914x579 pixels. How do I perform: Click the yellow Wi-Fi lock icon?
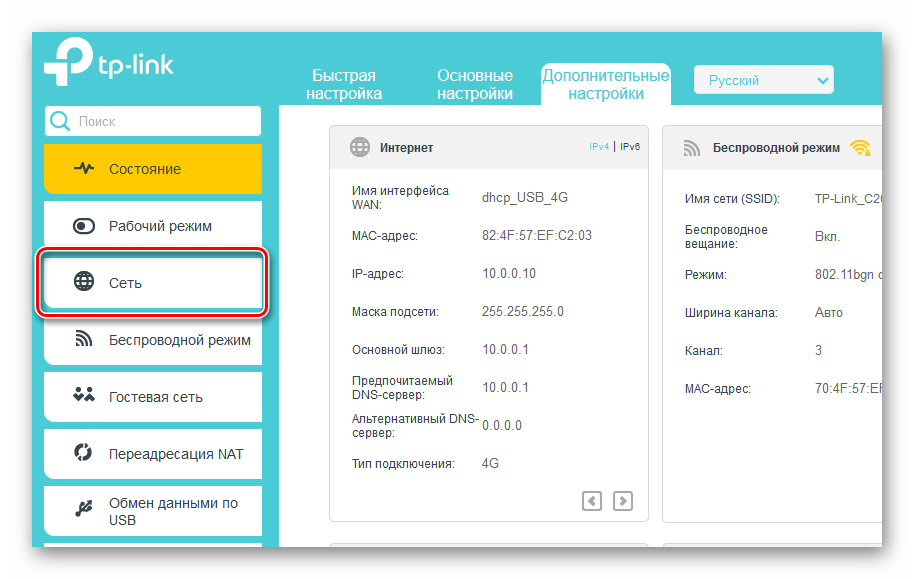(860, 148)
